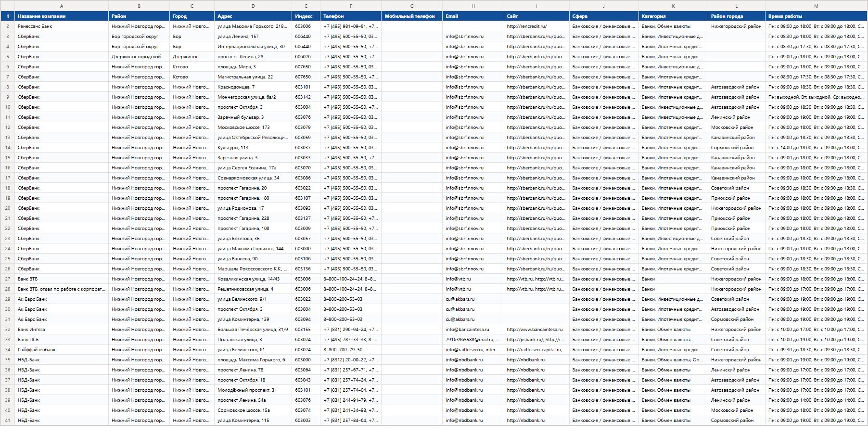Click index cell 603137

pos(306,218)
